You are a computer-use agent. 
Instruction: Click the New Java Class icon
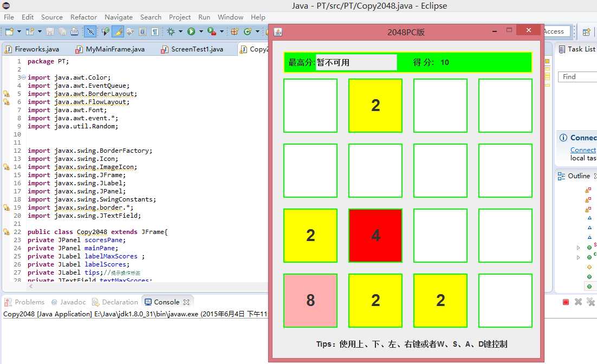[248, 31]
